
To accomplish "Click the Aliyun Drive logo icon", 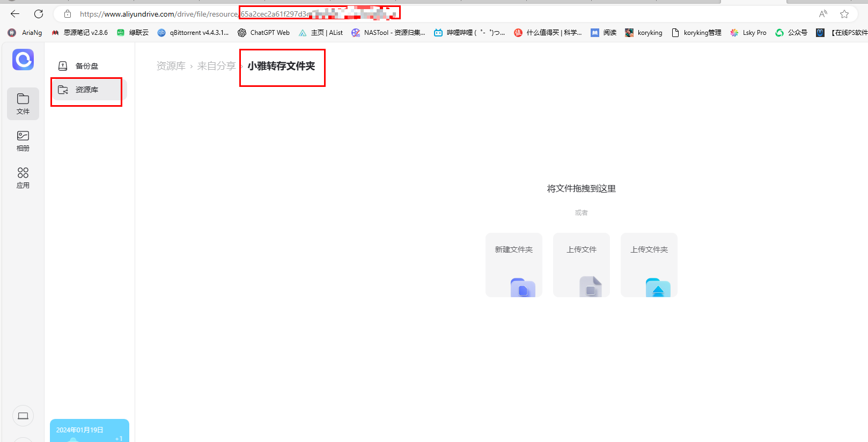I will [23, 60].
